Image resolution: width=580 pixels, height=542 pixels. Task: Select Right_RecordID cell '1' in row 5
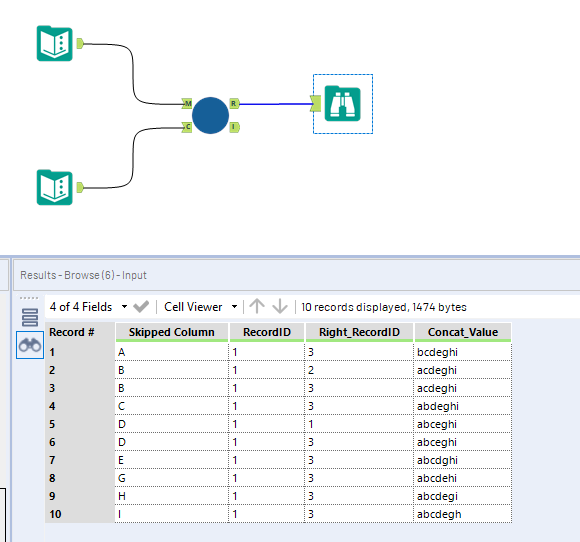[x=359, y=424]
